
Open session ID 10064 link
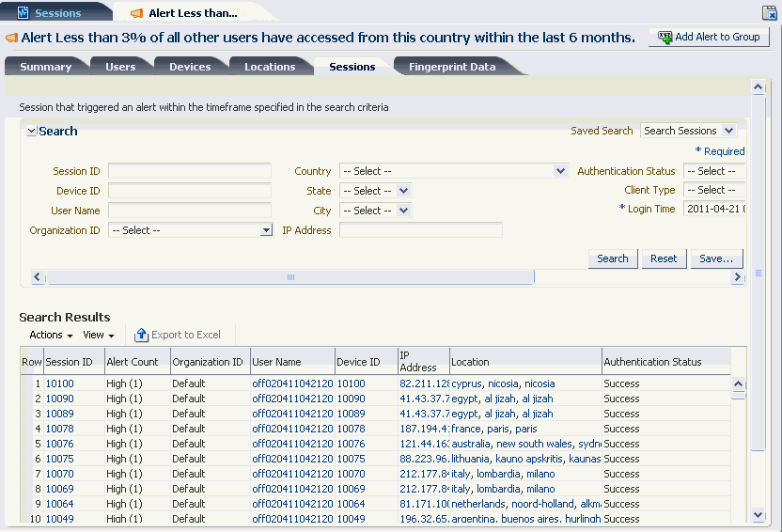click(59, 503)
